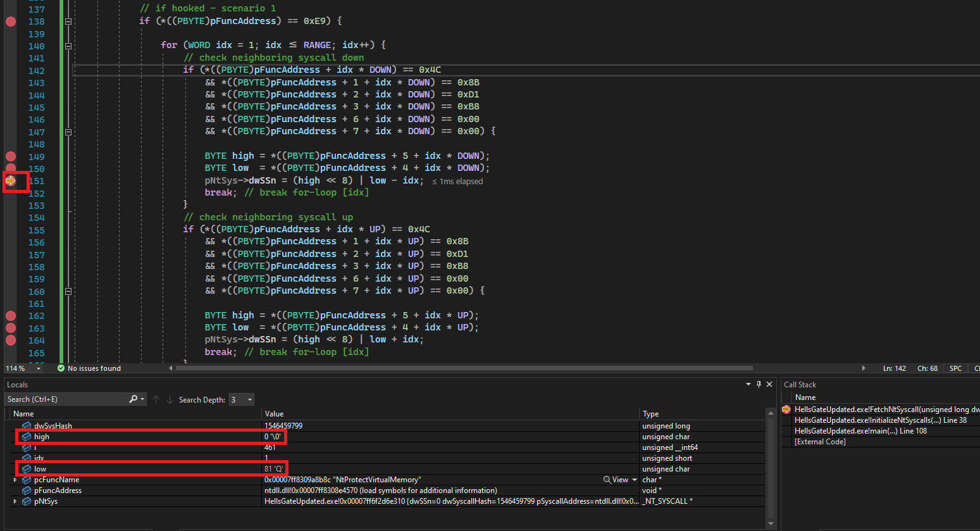Select the InitializeNtSyscalls(...) Line 38 frame
The width and height of the screenshot is (980, 531).
point(881,420)
